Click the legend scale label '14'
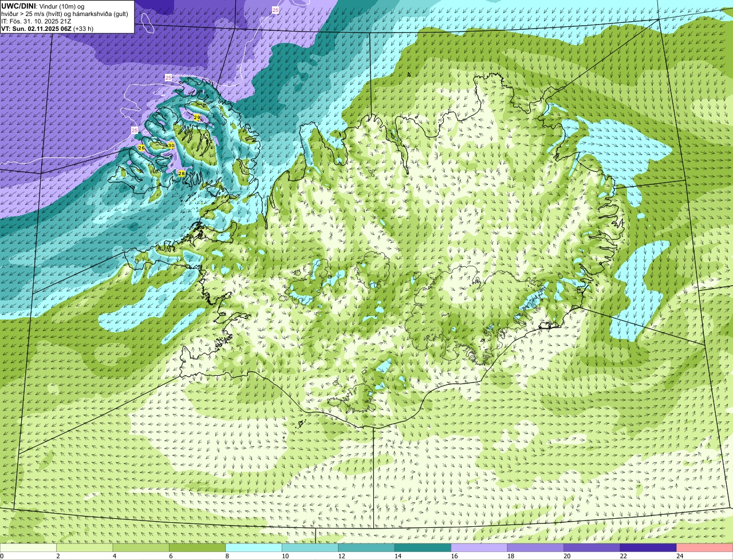733x560 pixels. coord(397,555)
